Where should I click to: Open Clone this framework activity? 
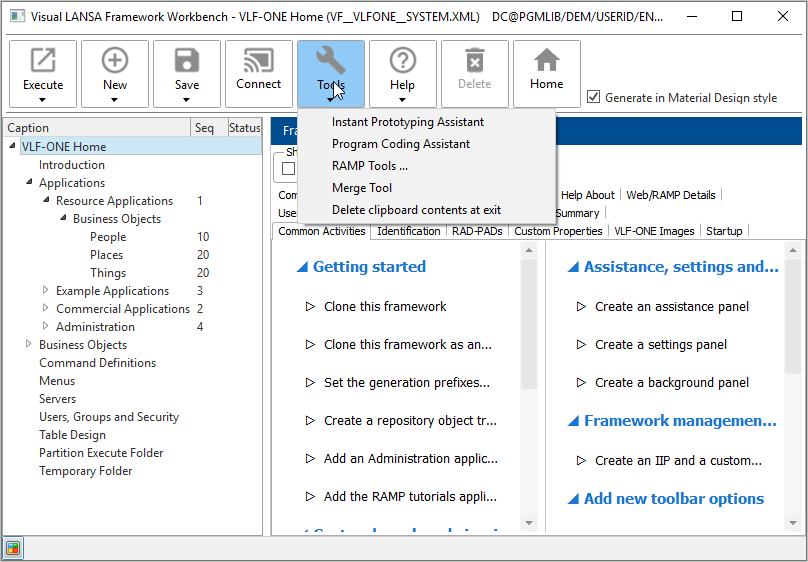(385, 306)
